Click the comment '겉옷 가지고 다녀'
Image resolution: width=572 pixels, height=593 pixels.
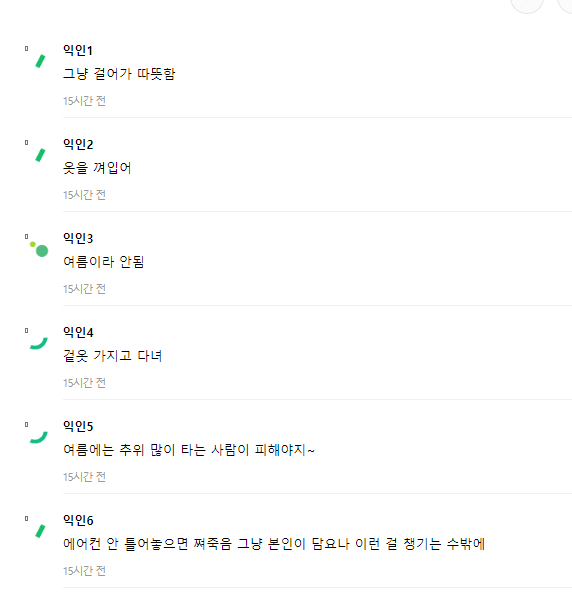(x=112, y=355)
